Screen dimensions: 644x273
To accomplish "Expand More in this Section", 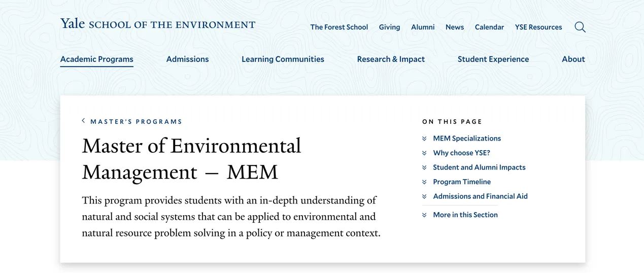I will tap(465, 215).
